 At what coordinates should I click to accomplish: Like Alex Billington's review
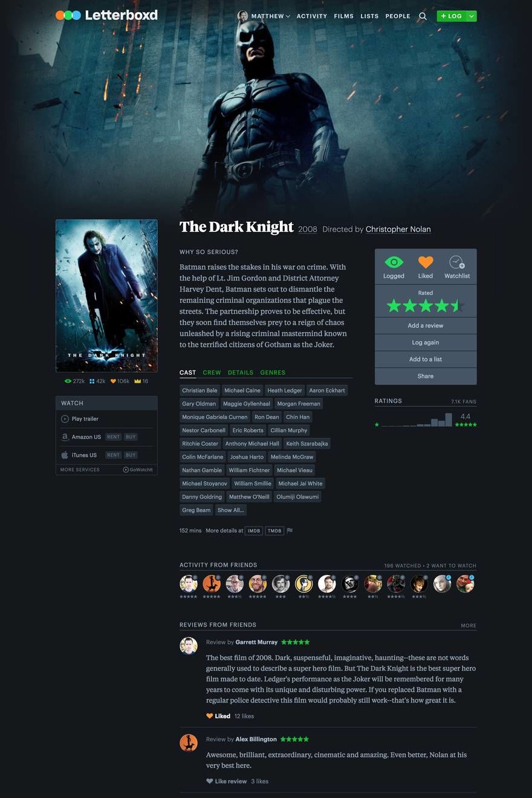(x=227, y=781)
